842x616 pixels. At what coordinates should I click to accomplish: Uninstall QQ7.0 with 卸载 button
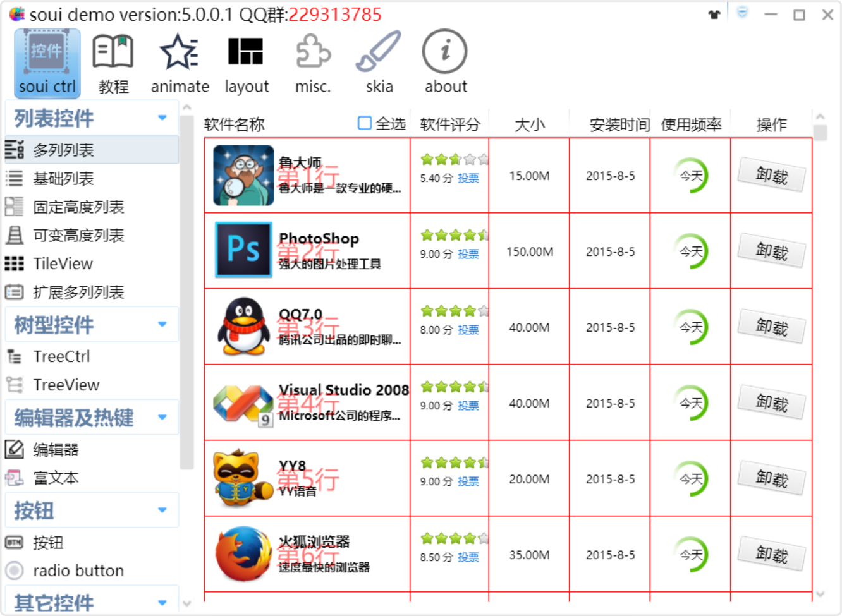point(772,327)
